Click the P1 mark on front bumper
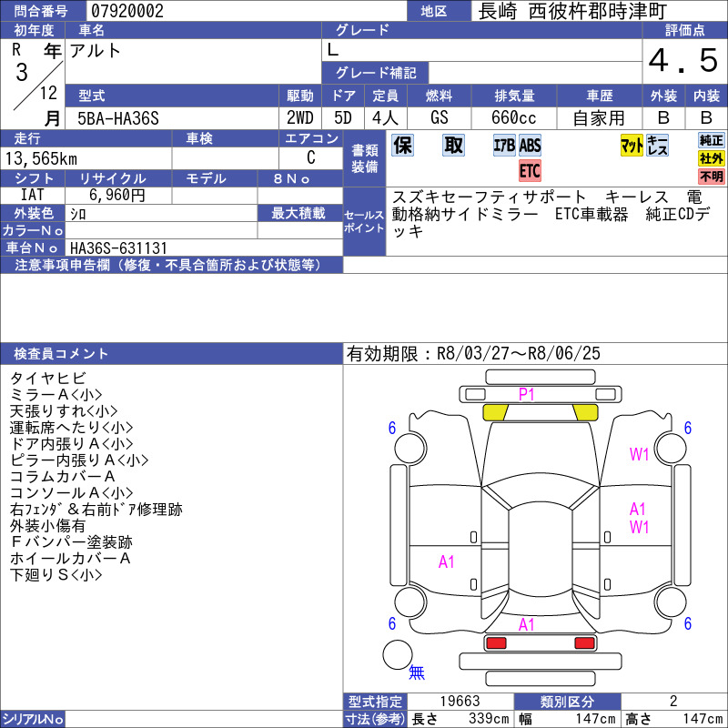728x728 pixels. pyautogui.click(x=527, y=394)
